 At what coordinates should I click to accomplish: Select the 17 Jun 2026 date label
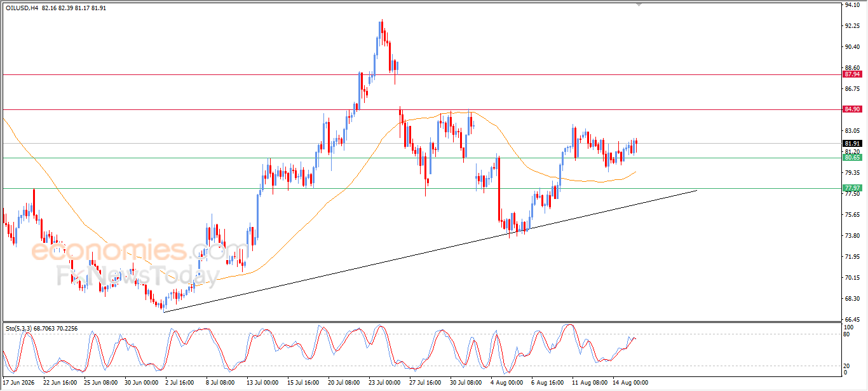click(19, 383)
